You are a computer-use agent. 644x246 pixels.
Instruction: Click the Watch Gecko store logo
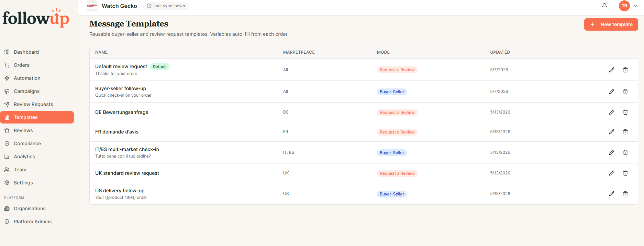point(92,6)
